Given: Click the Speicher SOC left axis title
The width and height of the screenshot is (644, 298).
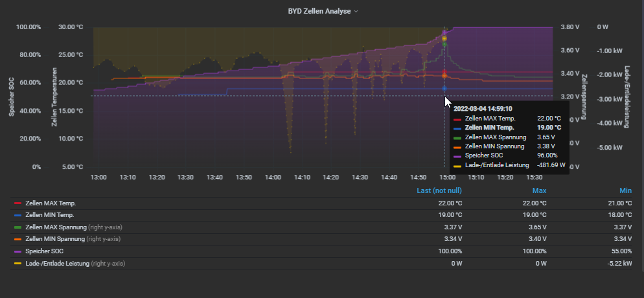Looking at the screenshot, I should 12,97.
